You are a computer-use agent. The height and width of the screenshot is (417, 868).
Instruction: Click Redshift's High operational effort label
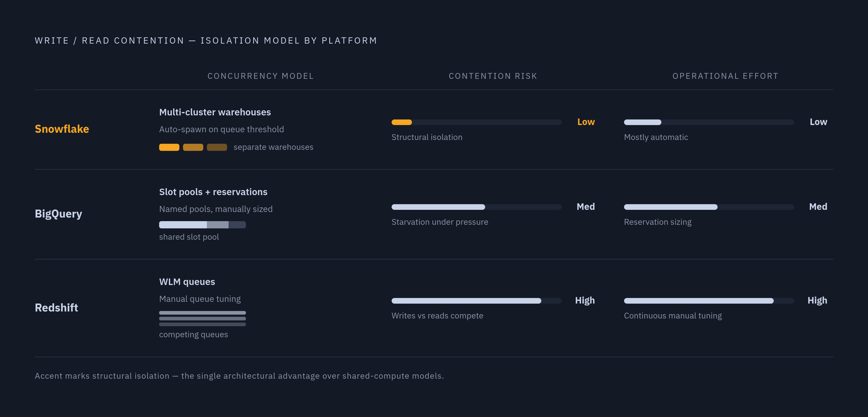pyautogui.click(x=817, y=301)
